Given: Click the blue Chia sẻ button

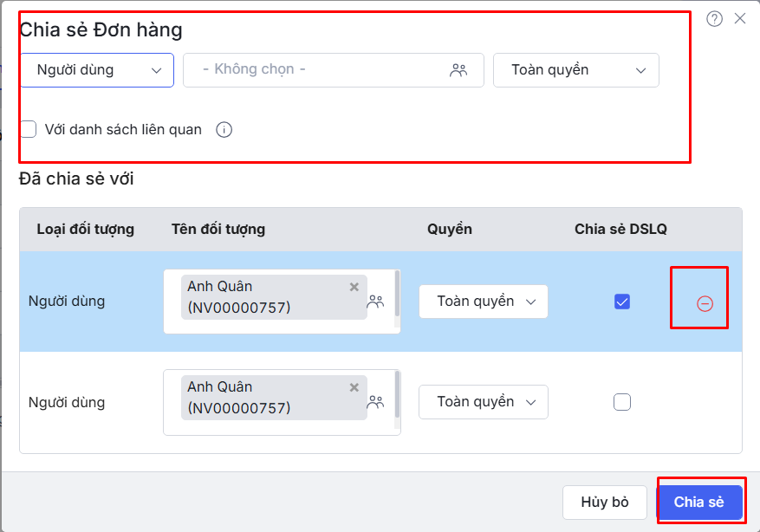Looking at the screenshot, I should click(699, 503).
